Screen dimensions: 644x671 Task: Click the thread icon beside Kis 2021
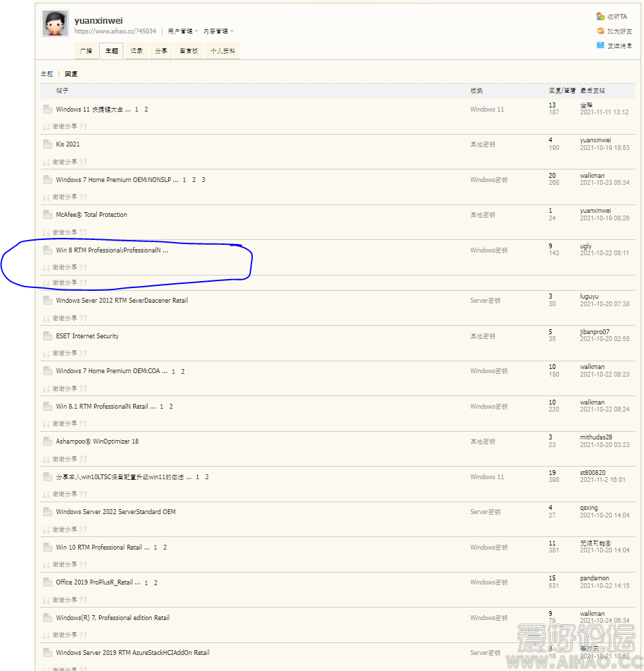click(47, 144)
